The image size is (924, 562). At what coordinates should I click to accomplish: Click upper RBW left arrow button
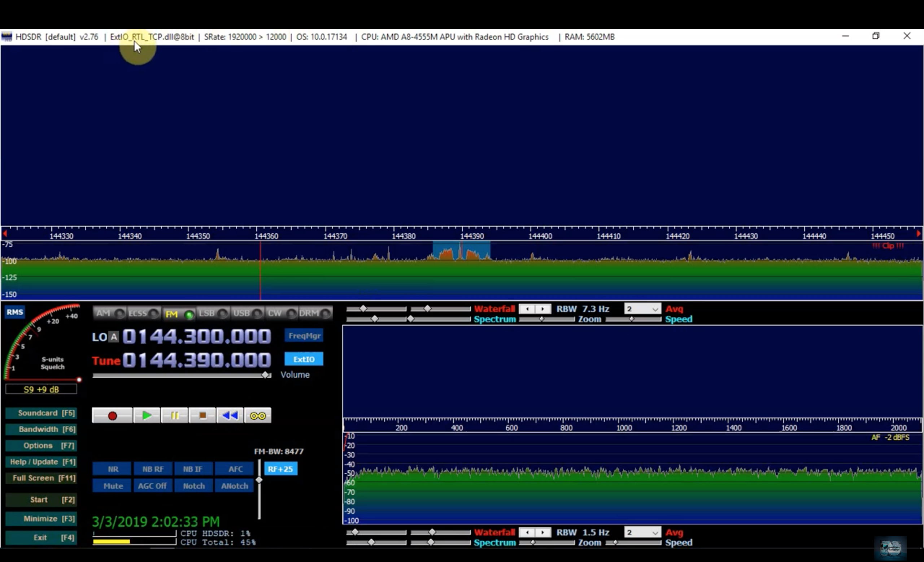527,309
